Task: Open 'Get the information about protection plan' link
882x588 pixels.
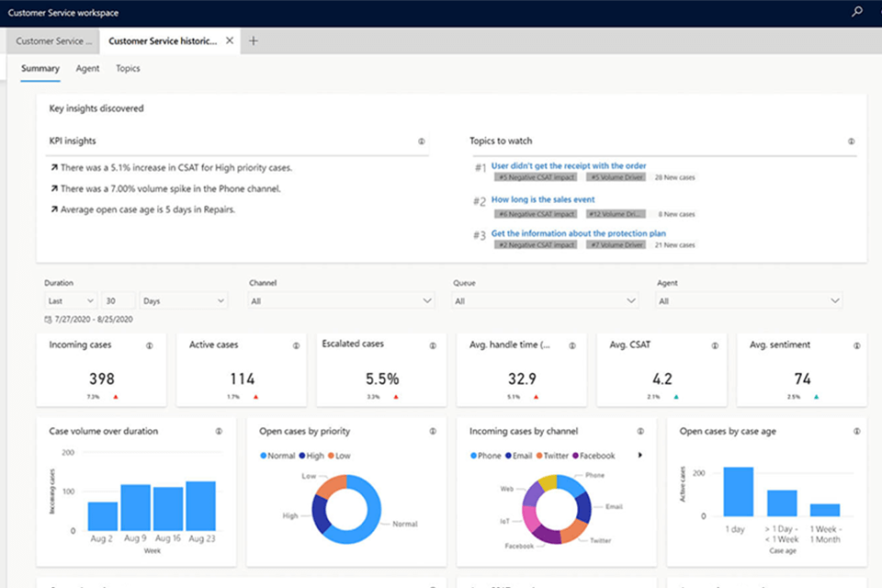Action: click(579, 233)
